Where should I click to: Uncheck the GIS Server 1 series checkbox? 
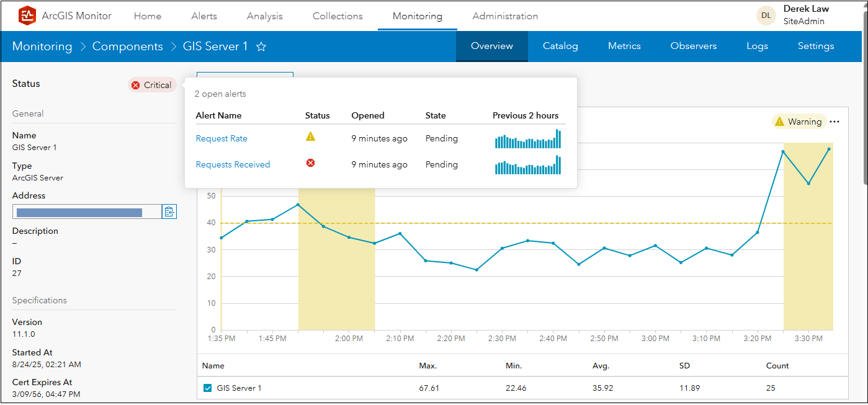tap(208, 388)
